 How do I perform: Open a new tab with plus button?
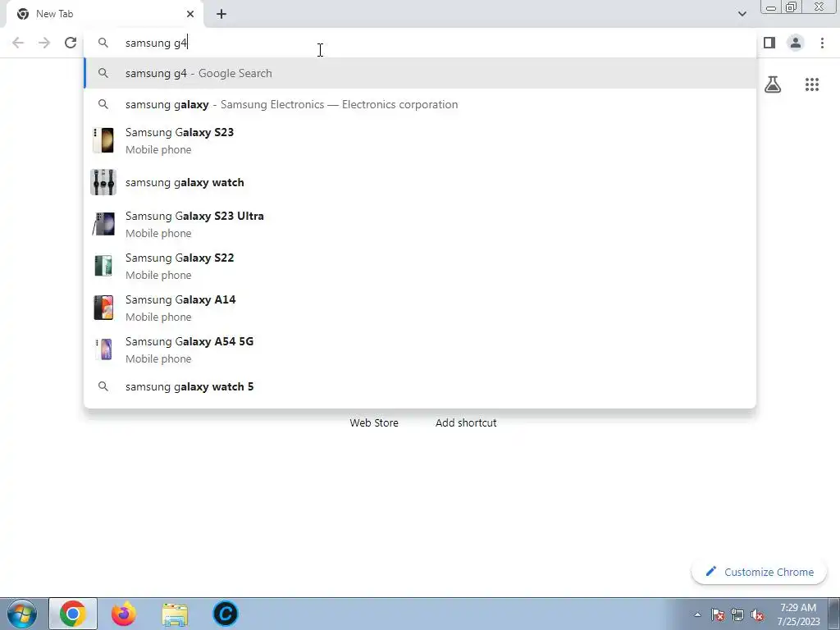(221, 14)
